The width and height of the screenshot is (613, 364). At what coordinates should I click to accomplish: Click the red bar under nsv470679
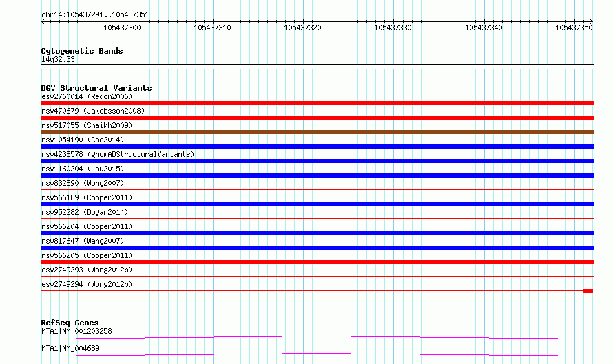pyautogui.click(x=317, y=118)
